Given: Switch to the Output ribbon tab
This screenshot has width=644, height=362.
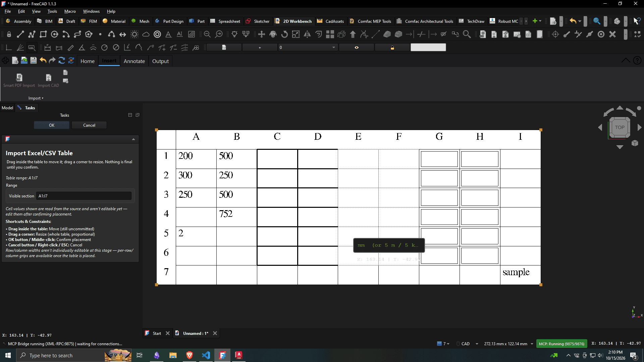Looking at the screenshot, I should pos(160,61).
